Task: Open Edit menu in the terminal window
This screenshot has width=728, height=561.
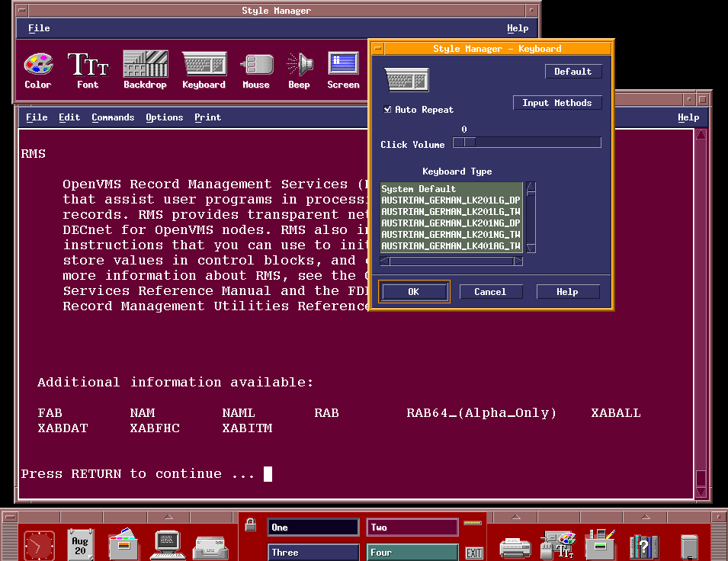Action: 69,117
